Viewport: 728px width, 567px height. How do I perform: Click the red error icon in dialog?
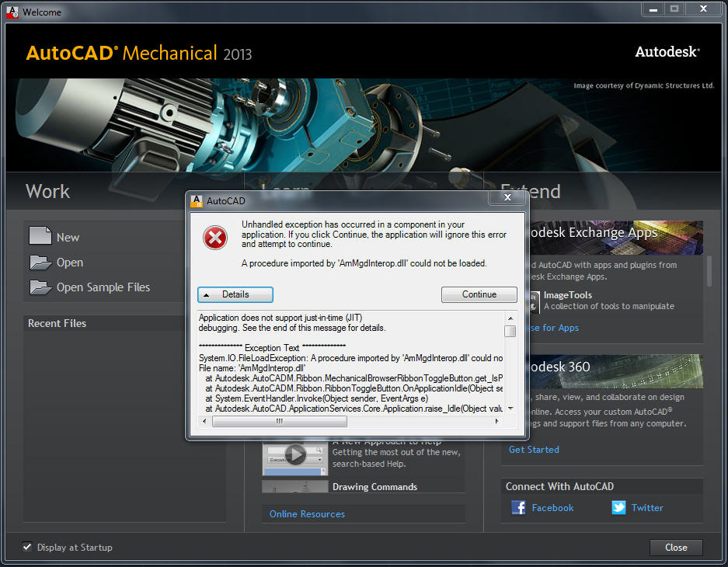215,238
